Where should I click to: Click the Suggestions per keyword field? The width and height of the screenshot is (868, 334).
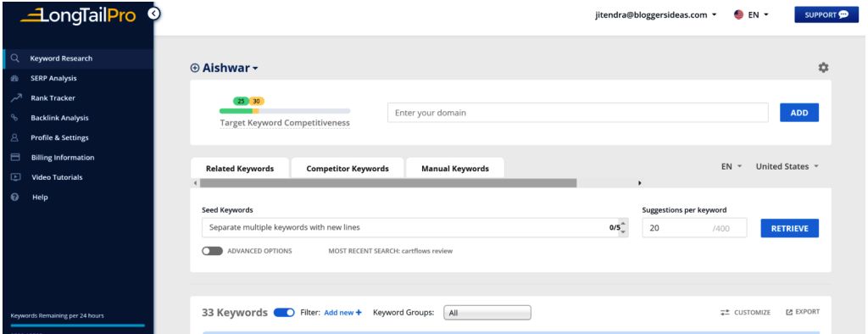click(x=694, y=228)
